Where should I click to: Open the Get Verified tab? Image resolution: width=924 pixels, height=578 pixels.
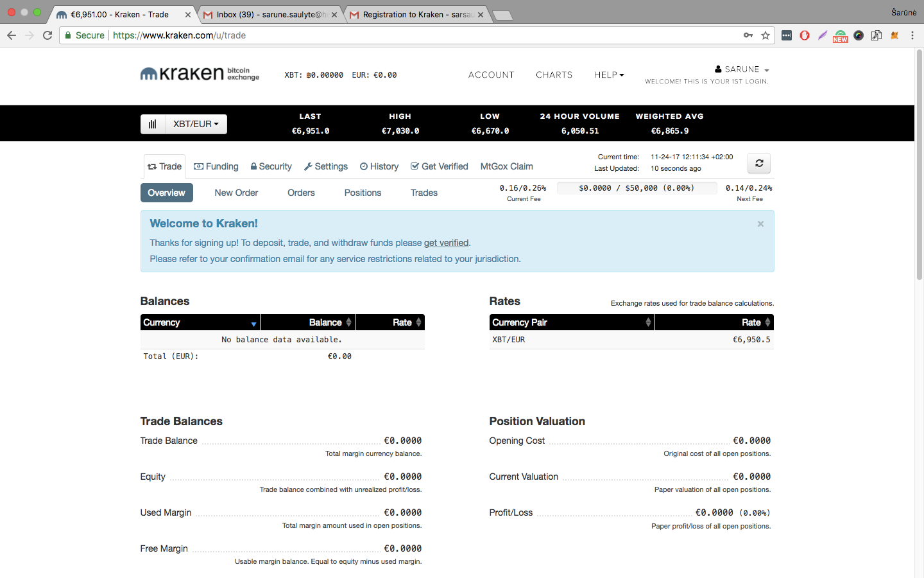tap(440, 166)
